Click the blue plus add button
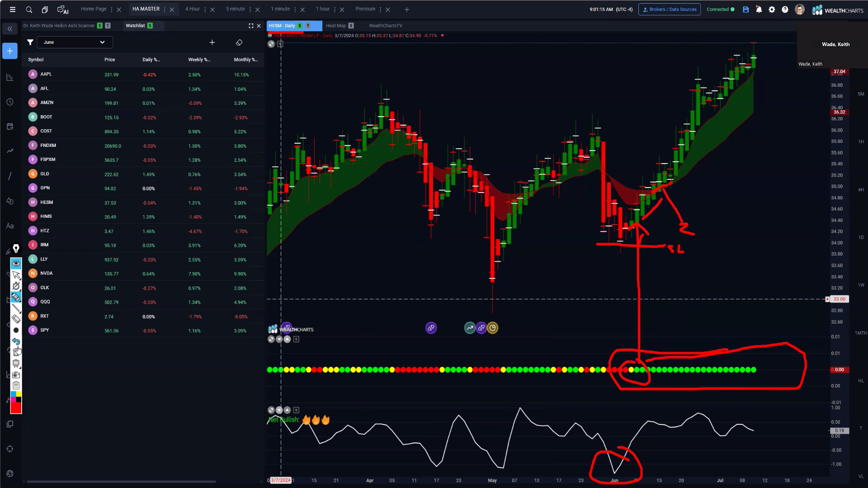The width and height of the screenshot is (868, 488). tap(10, 51)
